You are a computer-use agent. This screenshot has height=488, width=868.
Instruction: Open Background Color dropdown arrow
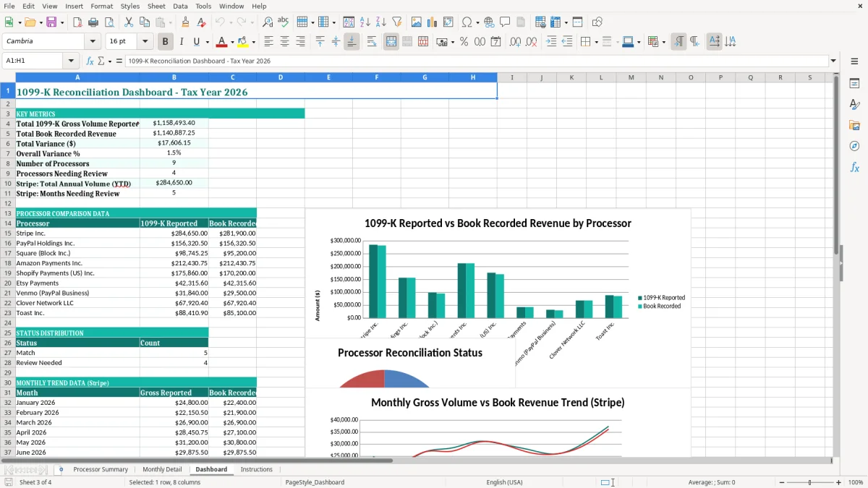click(253, 42)
